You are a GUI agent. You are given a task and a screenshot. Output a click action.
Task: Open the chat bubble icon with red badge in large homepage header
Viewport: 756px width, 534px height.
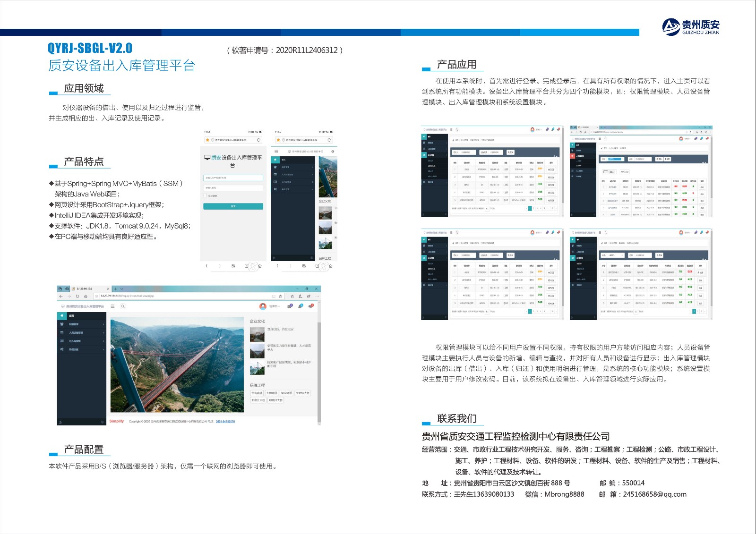click(311, 306)
